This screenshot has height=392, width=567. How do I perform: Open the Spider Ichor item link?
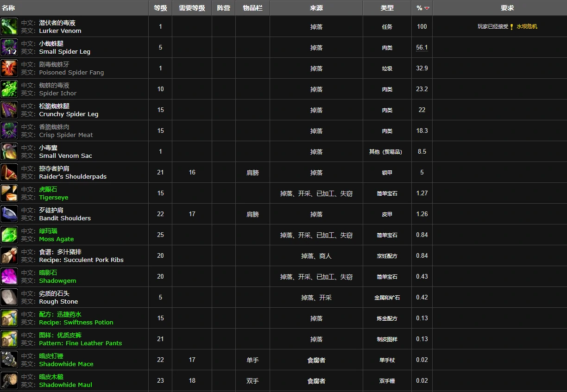click(x=58, y=93)
